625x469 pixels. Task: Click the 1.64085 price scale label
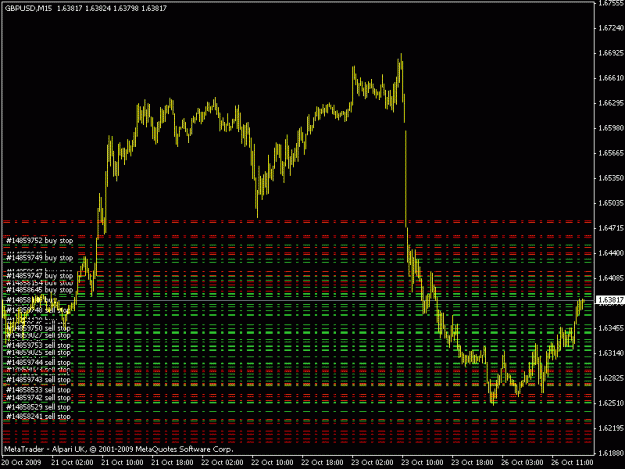(x=610, y=278)
